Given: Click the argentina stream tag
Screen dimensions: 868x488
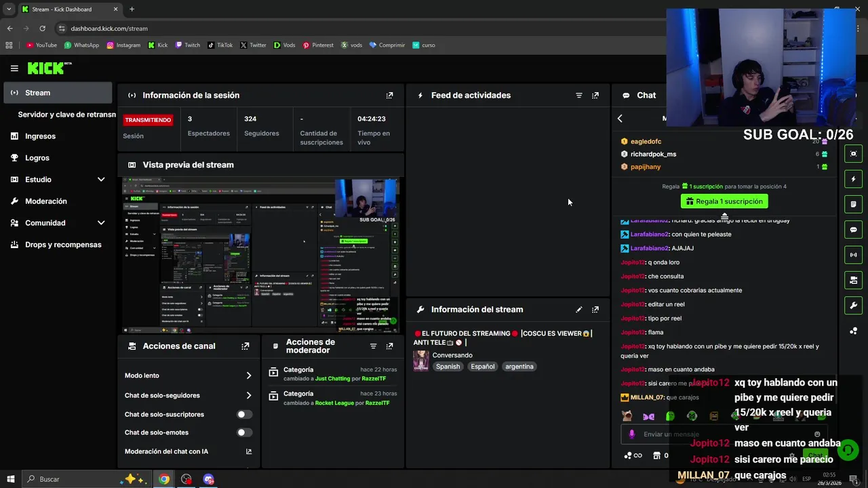Looking at the screenshot, I should (x=519, y=367).
